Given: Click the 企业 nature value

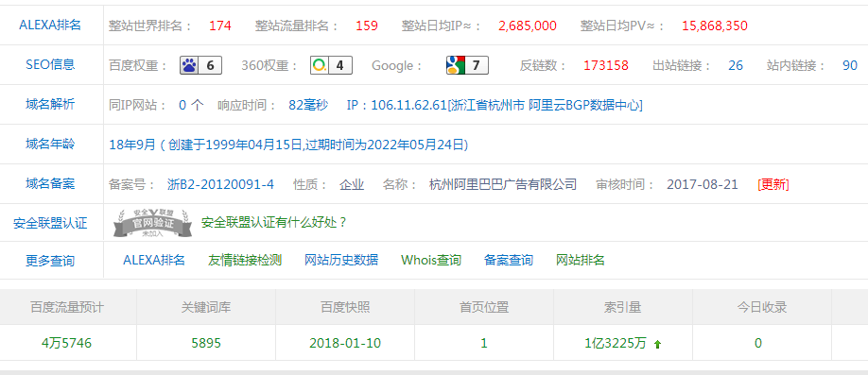Looking at the screenshot, I should click(x=352, y=184).
